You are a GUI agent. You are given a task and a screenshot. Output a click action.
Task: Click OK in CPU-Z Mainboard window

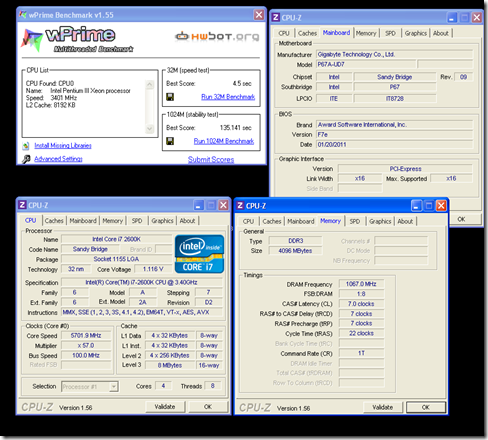point(462,219)
